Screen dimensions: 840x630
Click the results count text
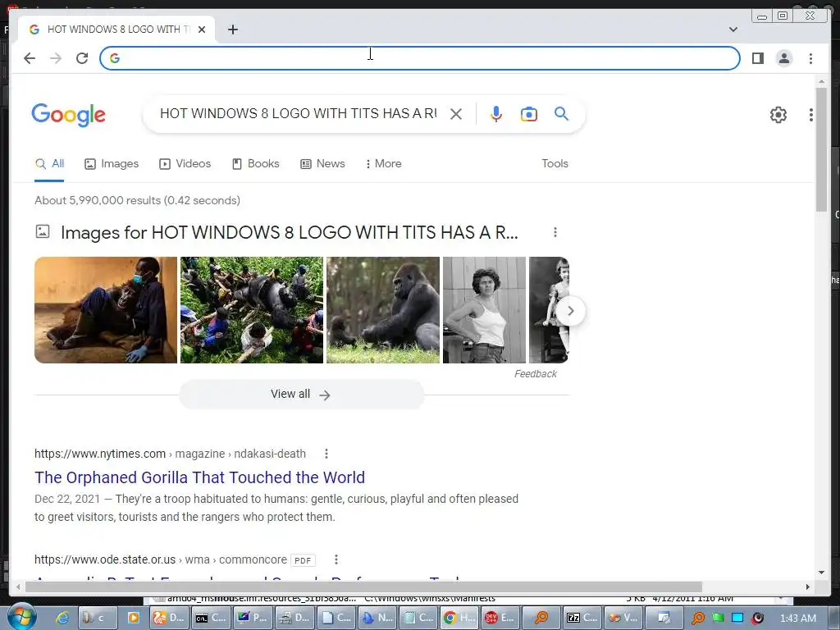137,200
